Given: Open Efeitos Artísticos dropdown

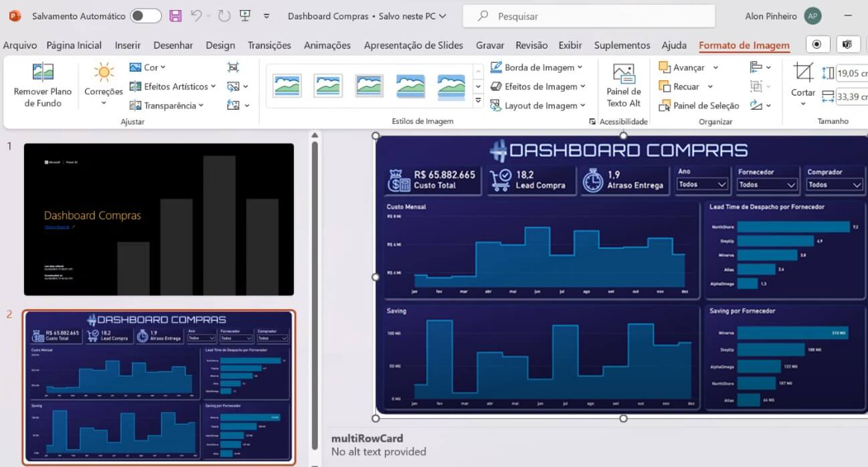Looking at the screenshot, I should pyautogui.click(x=173, y=86).
